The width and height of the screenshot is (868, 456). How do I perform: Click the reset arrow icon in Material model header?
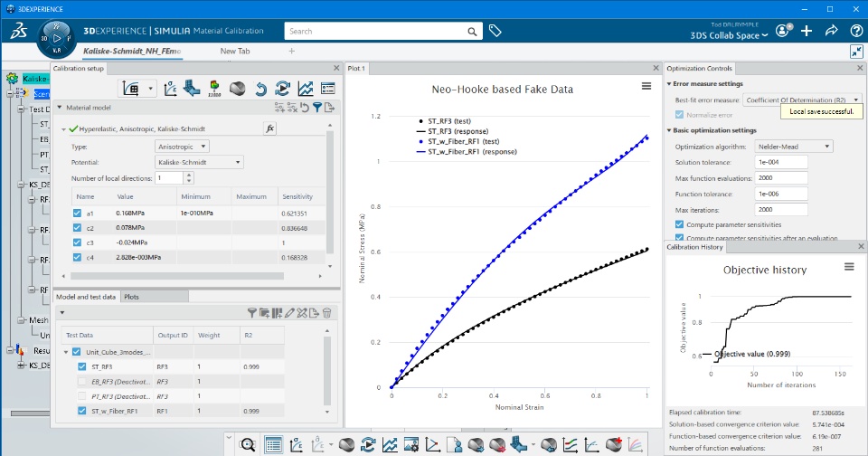[x=305, y=108]
